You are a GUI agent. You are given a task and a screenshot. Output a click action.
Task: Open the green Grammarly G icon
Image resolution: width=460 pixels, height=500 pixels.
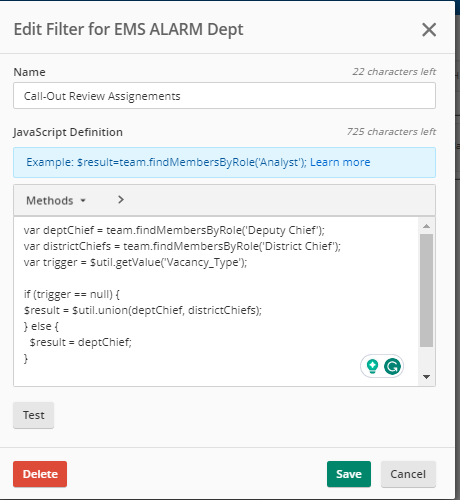pos(392,366)
